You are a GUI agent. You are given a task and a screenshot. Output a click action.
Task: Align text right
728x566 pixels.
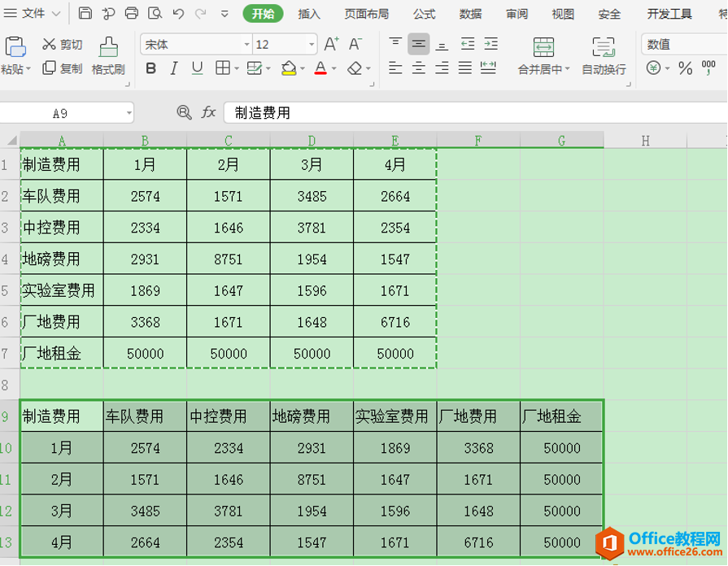coord(442,68)
